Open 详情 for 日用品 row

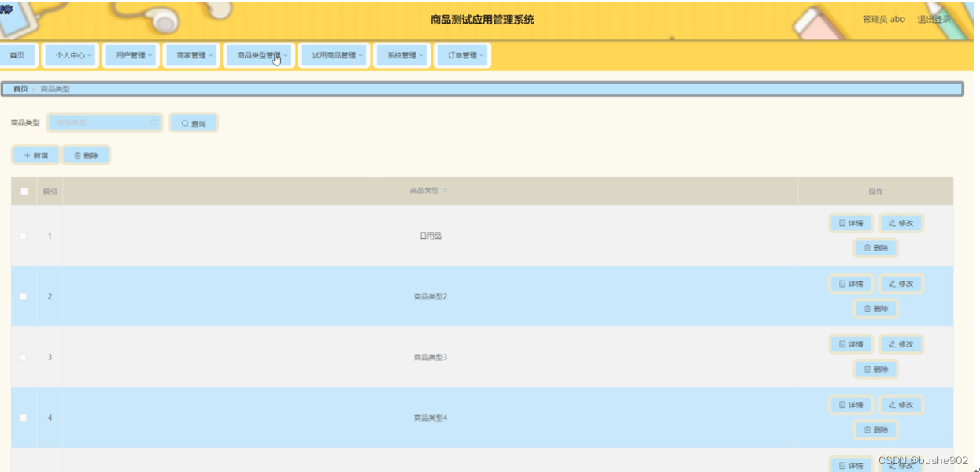click(851, 223)
